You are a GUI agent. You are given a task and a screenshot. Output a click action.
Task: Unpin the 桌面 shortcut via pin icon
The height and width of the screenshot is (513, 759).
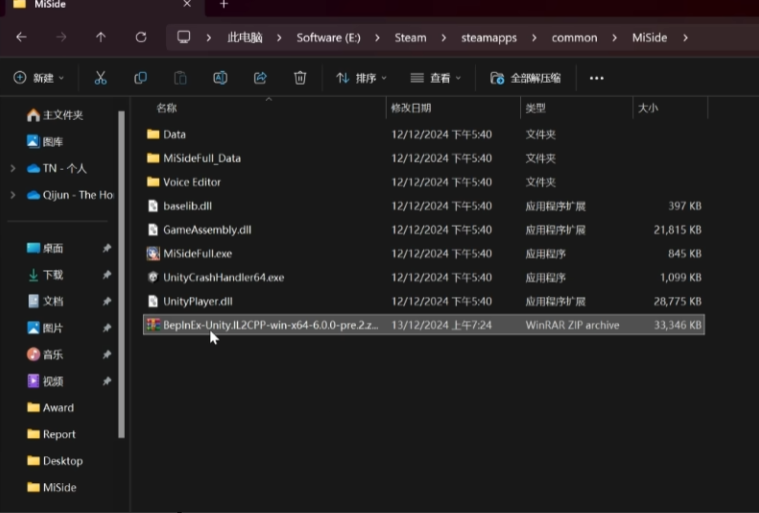[106, 248]
